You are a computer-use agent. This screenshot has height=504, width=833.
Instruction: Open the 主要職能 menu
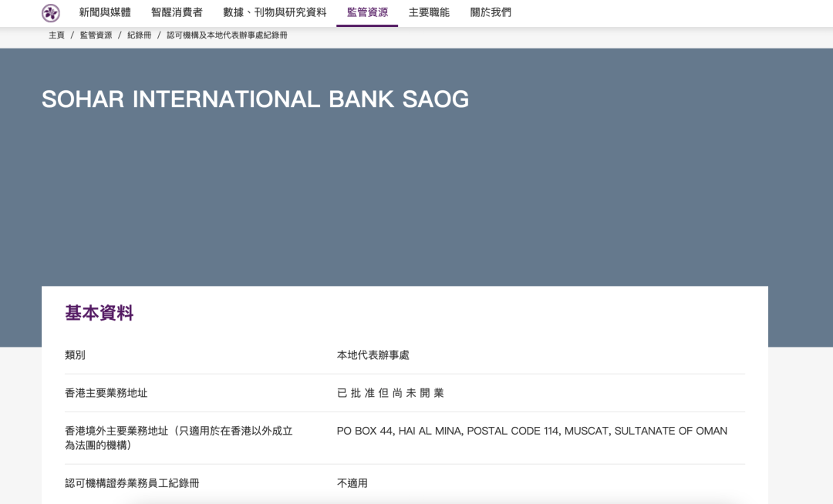(429, 12)
